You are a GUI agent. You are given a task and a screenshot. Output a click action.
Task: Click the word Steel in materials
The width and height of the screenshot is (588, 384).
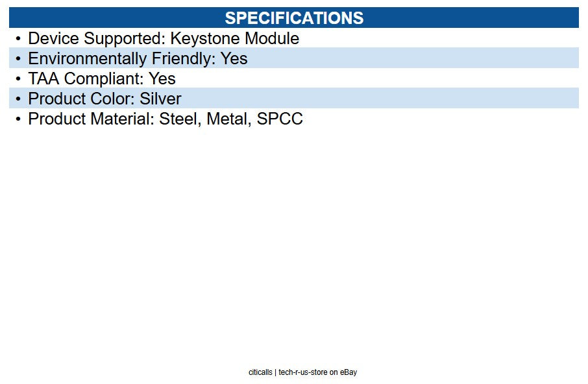pyautogui.click(x=180, y=119)
